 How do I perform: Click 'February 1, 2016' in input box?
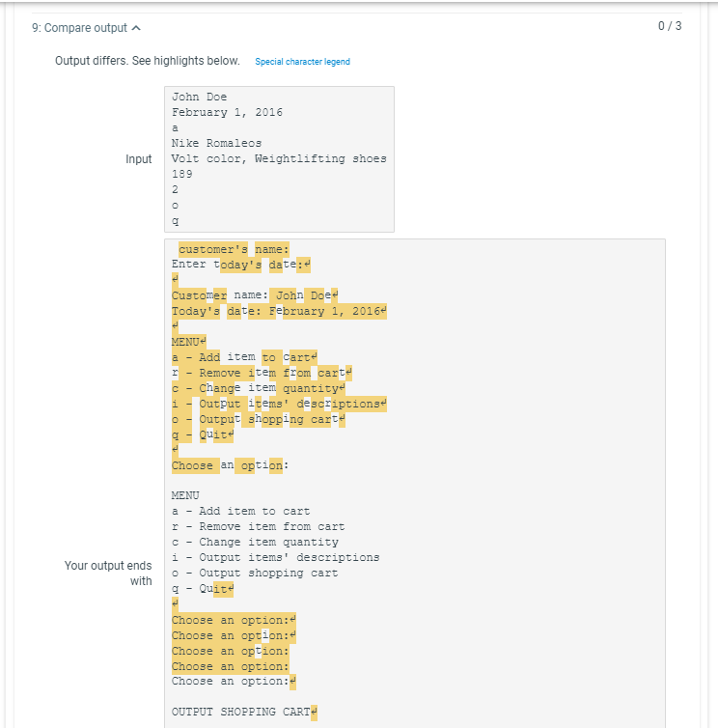(227, 112)
